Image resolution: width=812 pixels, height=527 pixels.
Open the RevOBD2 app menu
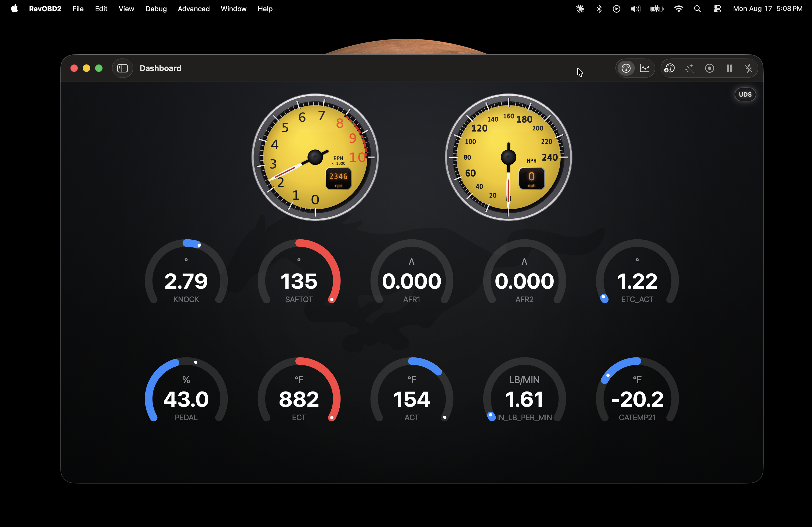45,9
